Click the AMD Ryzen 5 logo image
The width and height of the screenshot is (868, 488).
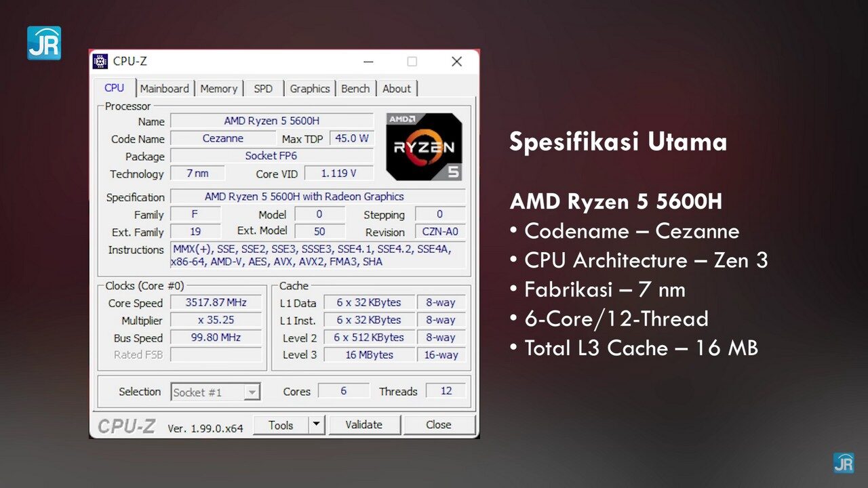click(x=425, y=146)
